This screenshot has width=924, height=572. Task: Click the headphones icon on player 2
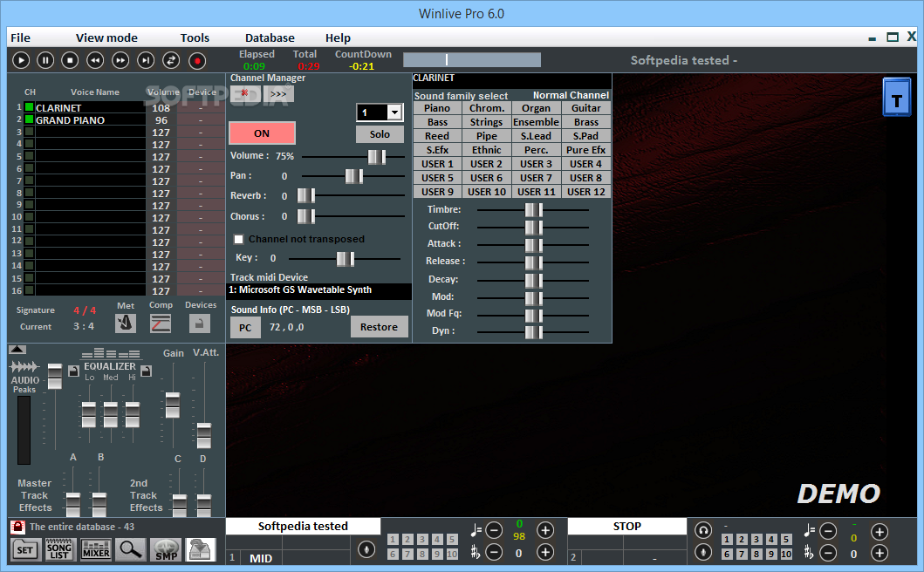coord(702,530)
